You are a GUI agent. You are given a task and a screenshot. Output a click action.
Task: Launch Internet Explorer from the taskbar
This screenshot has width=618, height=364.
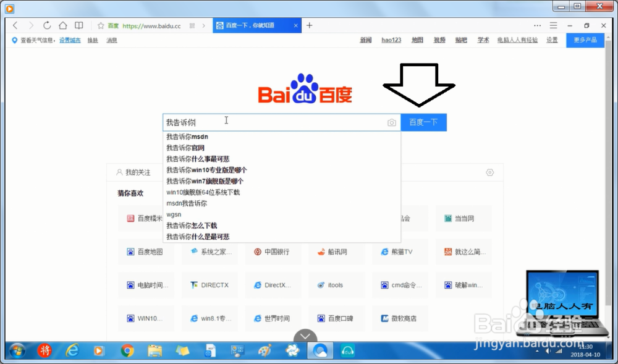click(72, 350)
